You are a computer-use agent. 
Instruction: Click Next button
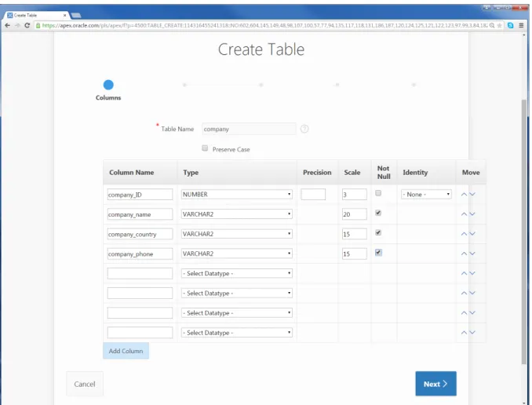pos(435,384)
